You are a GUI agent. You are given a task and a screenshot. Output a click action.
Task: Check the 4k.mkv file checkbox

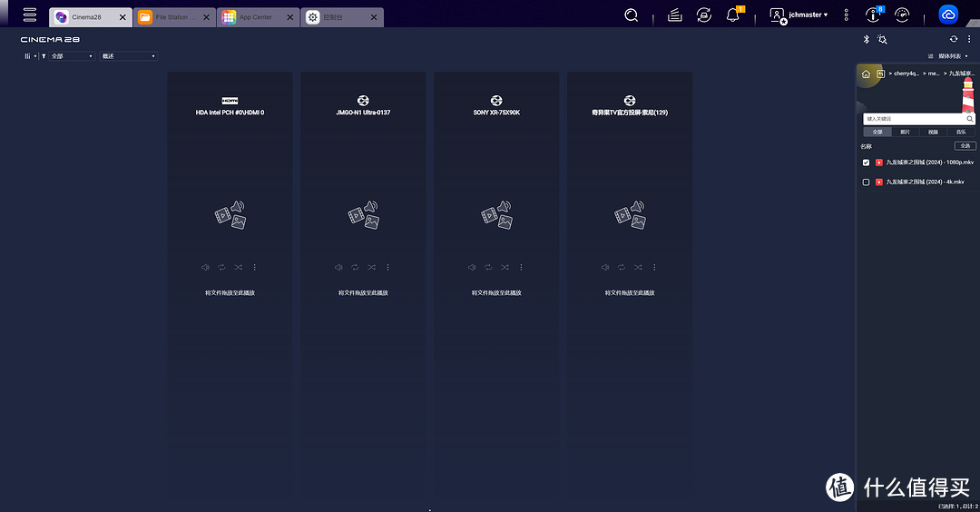click(866, 182)
